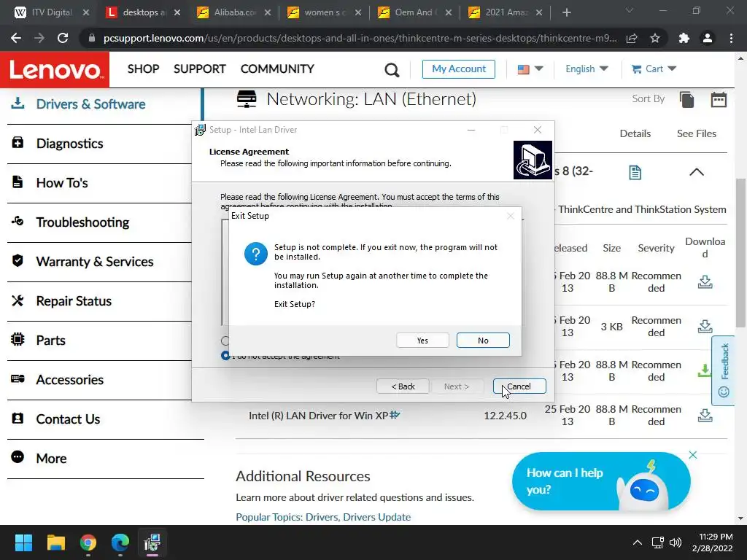This screenshot has height=560, width=747.
Task: Click Details link
Action: [x=635, y=134]
